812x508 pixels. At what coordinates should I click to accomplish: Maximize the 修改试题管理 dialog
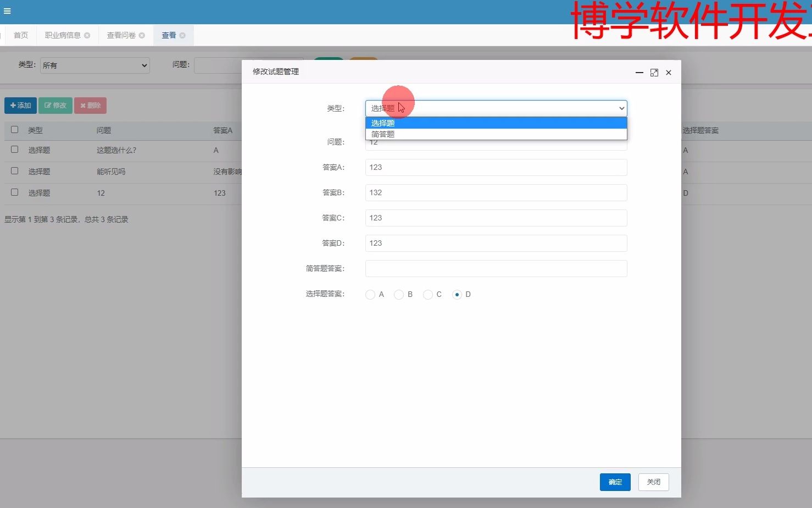tap(654, 73)
